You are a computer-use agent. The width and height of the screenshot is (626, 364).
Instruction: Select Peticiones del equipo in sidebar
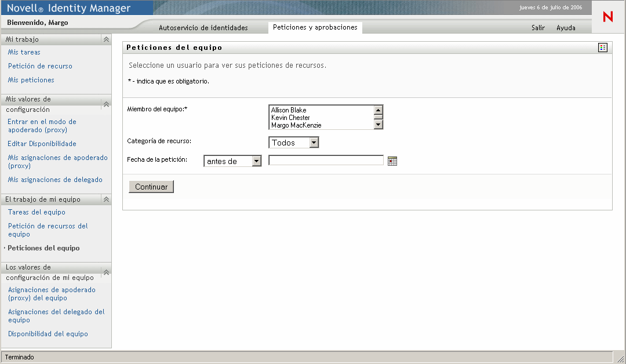click(x=43, y=248)
